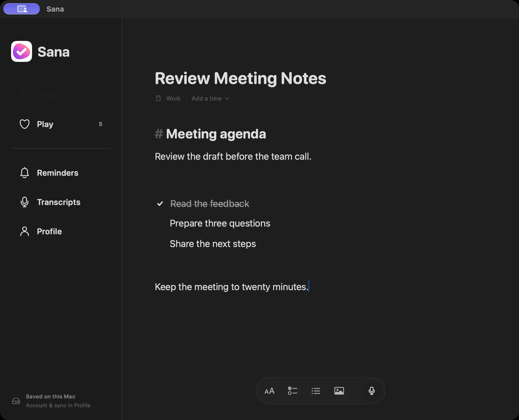Insert a checklist using the toolbar icon
519x420 pixels.
click(292, 391)
